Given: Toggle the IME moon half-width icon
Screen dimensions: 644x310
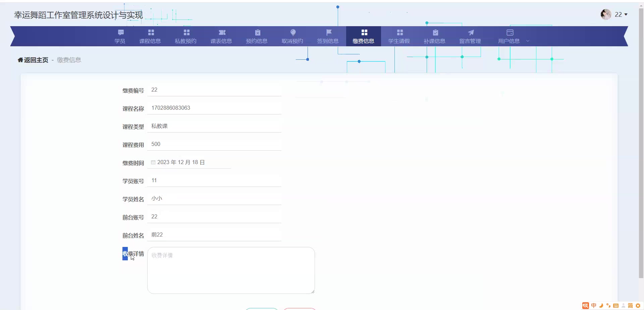Looking at the screenshot, I should pos(601,306).
